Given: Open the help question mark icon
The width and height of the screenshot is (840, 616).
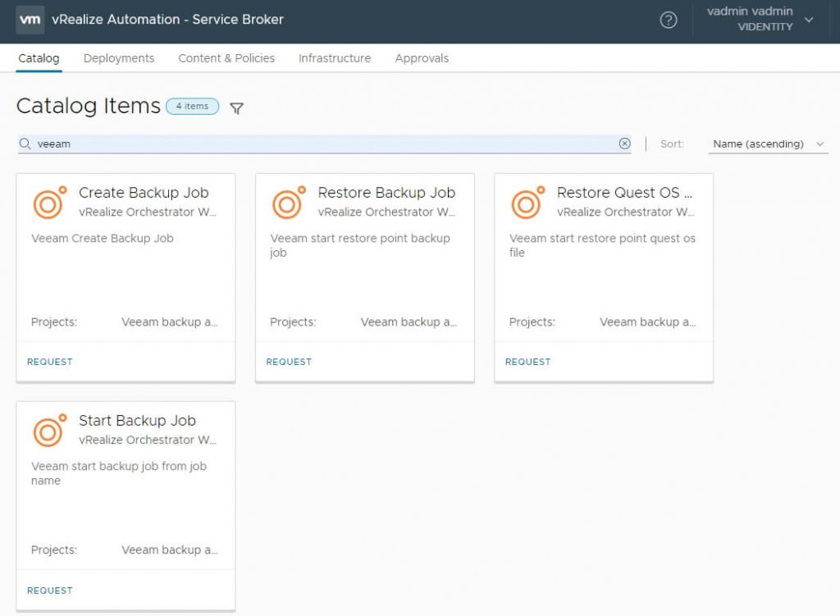Looking at the screenshot, I should [x=668, y=21].
